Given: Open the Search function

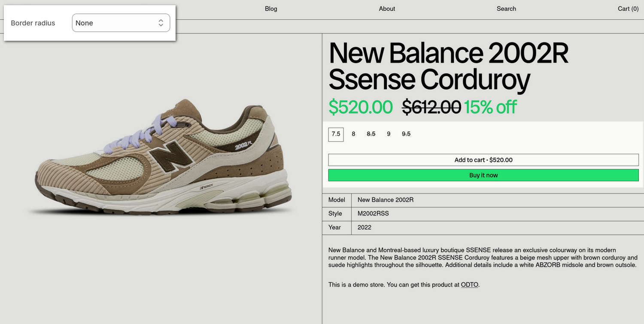Looking at the screenshot, I should [x=506, y=9].
